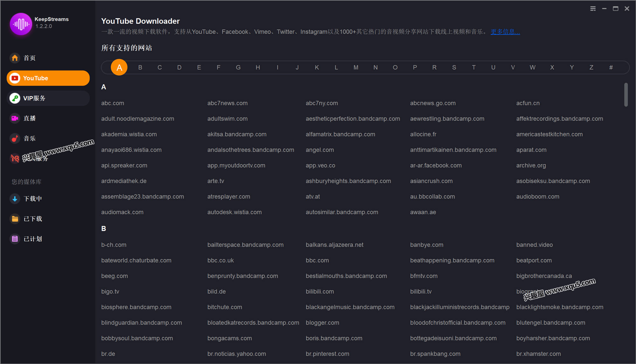
Task: Open b-ch.com site entry
Action: tap(114, 245)
